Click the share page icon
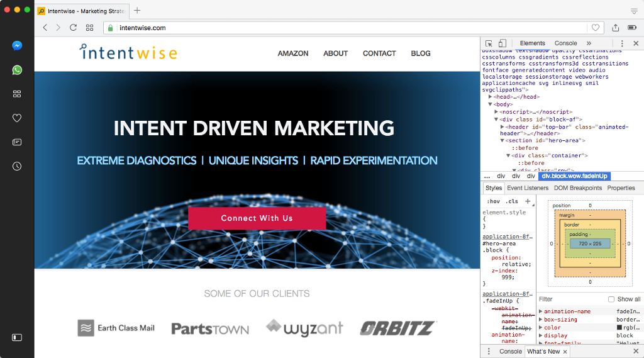Image resolution: width=644 pixels, height=358 pixels. click(x=615, y=28)
